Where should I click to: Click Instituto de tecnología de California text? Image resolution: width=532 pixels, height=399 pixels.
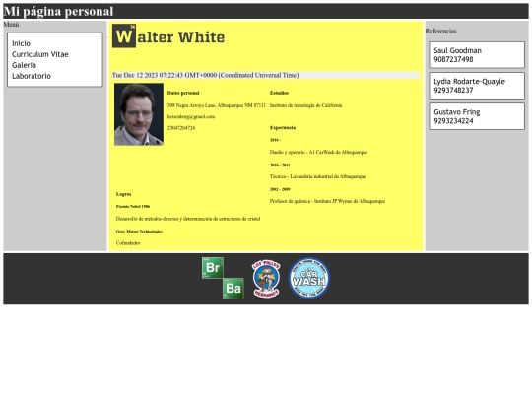tap(305, 105)
